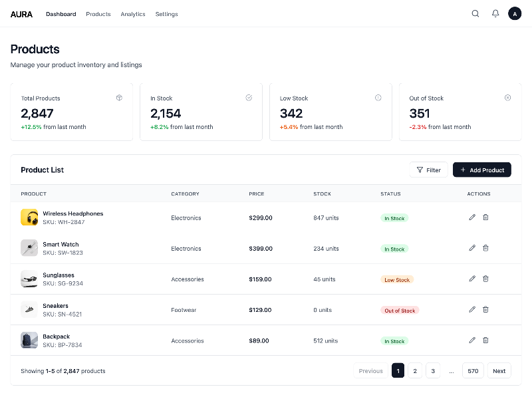Click the Add Product button
The height and width of the screenshot is (399, 532).
coord(482,170)
